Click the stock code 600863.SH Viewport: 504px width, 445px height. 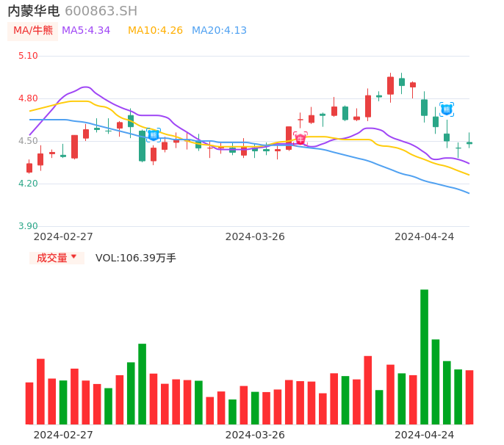point(101,11)
